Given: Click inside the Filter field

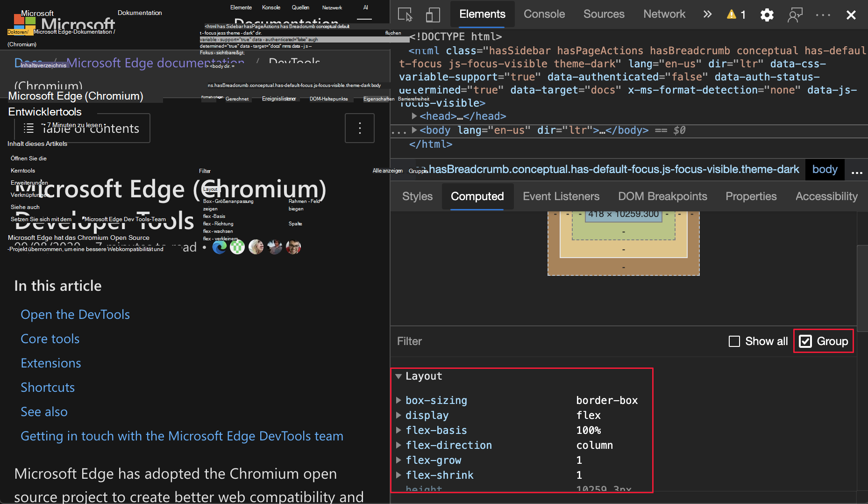Looking at the screenshot, I should (444, 341).
